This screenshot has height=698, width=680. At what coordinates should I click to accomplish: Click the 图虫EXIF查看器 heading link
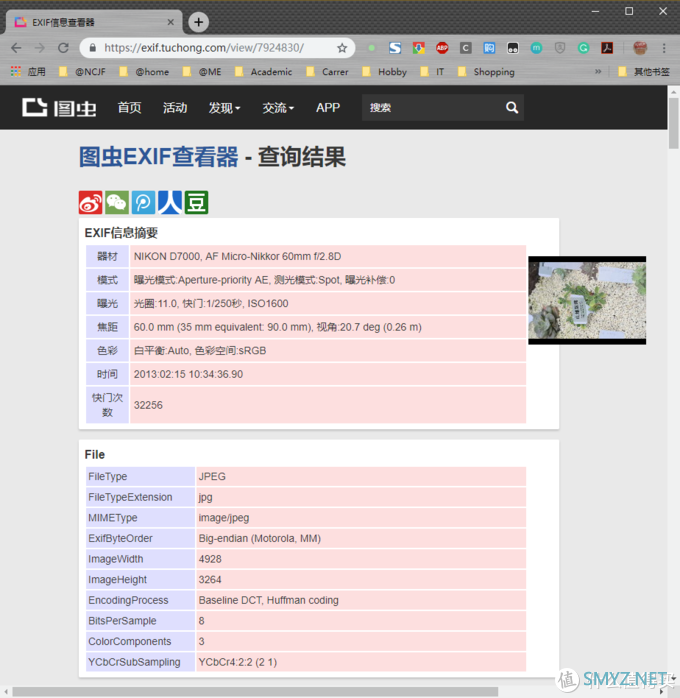pyautogui.click(x=158, y=157)
